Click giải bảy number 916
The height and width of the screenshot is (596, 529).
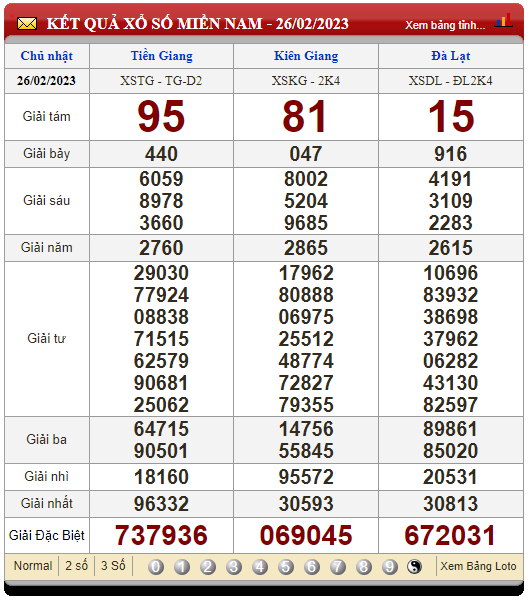(450, 154)
